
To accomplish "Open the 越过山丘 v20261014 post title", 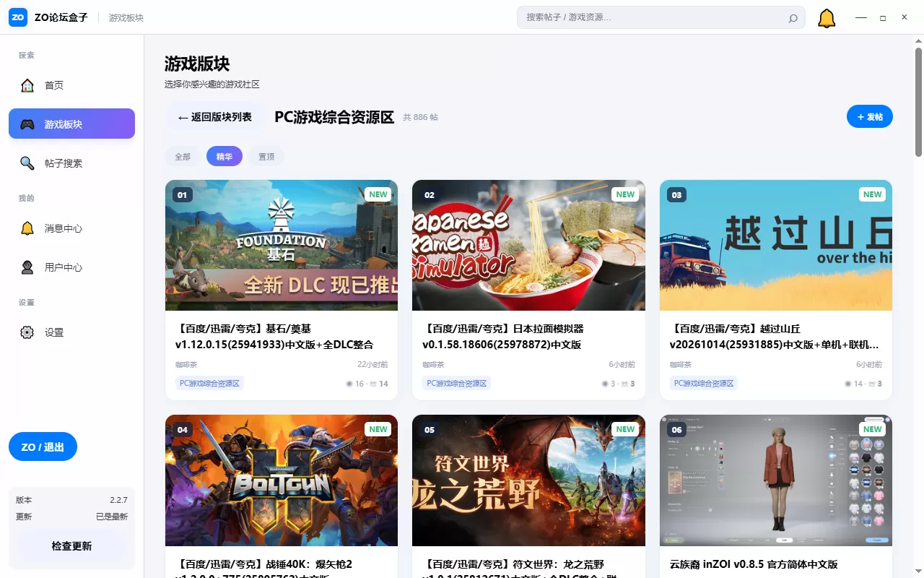I will (x=775, y=337).
